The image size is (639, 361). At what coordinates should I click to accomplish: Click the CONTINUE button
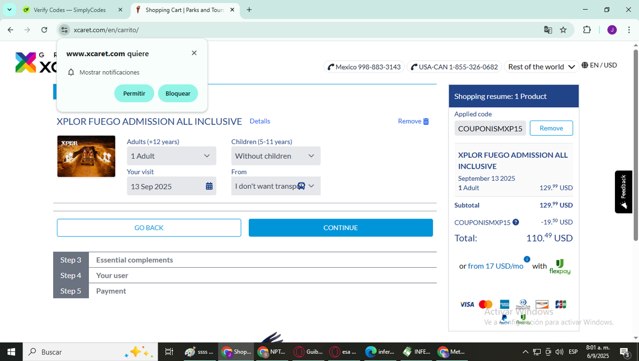click(x=341, y=228)
